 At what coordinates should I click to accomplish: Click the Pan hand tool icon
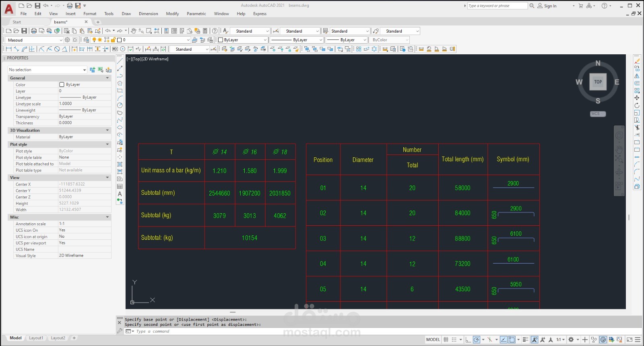[x=133, y=31]
